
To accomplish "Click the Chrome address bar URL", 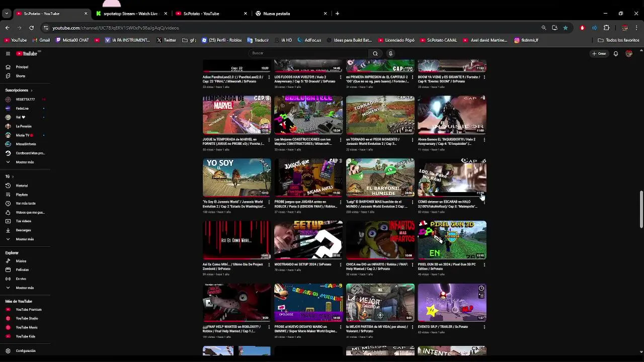I will pos(116,28).
